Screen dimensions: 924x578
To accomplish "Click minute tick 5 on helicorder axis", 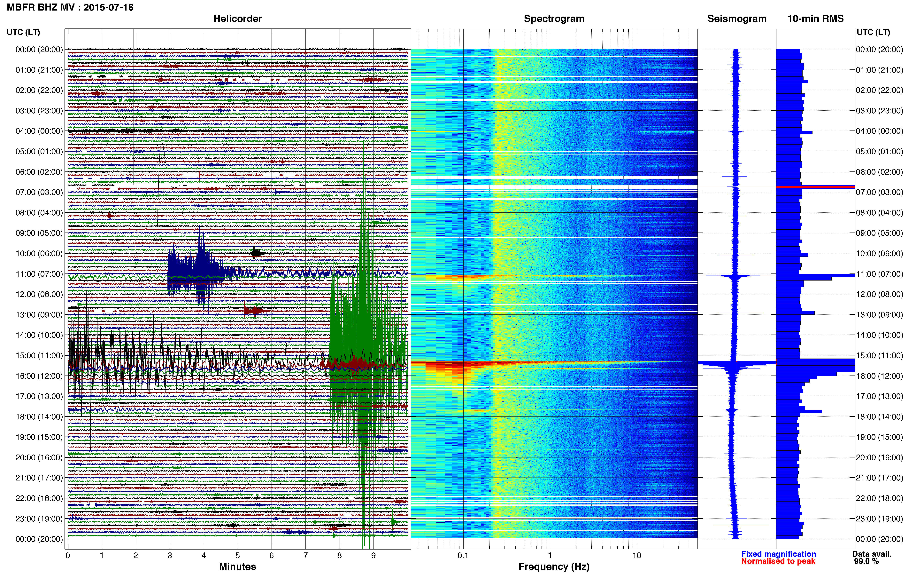I will pos(238,555).
